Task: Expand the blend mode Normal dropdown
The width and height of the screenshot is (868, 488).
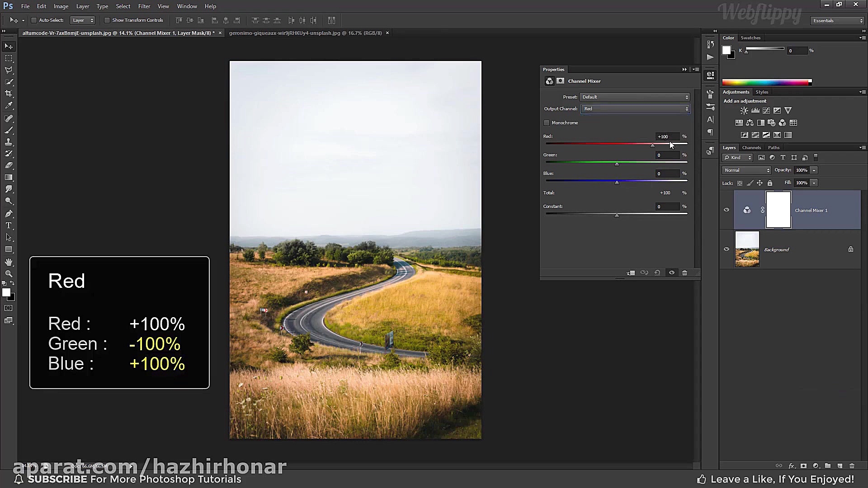Action: click(746, 170)
